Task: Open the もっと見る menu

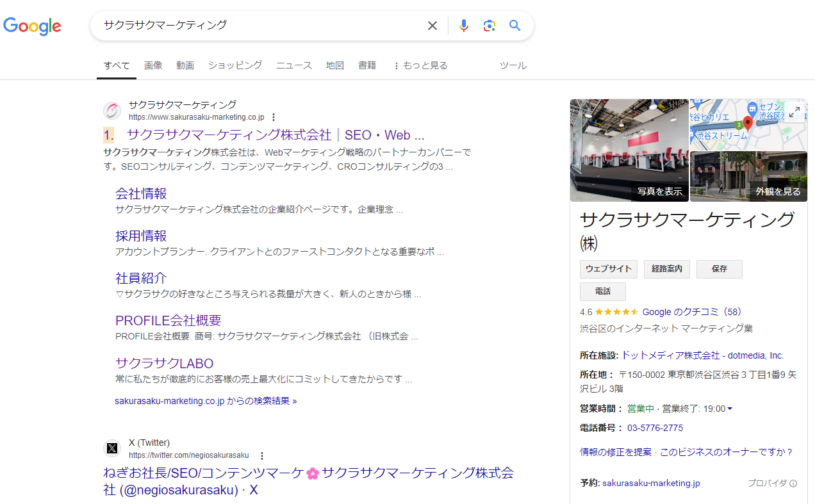Action: pos(420,65)
